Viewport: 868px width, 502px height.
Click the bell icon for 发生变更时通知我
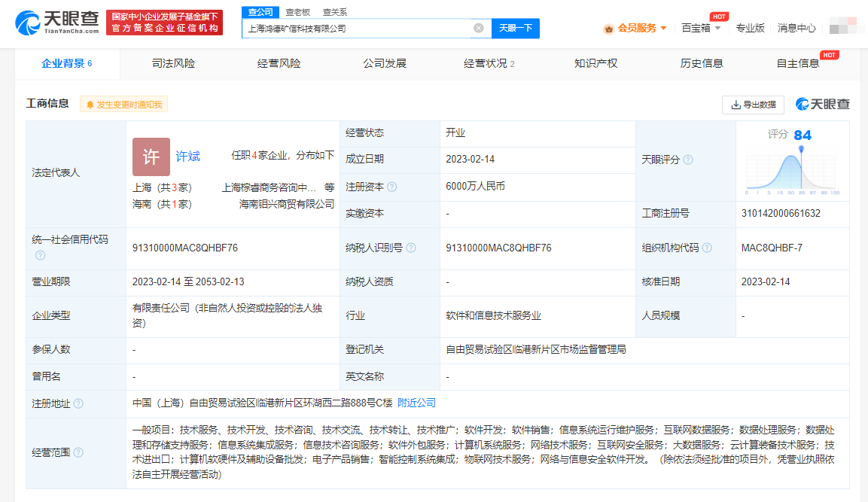[x=90, y=103]
